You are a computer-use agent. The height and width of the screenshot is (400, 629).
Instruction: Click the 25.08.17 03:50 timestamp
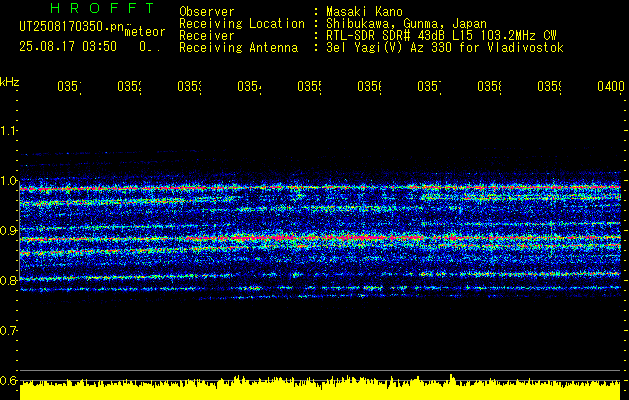[x=68, y=46]
